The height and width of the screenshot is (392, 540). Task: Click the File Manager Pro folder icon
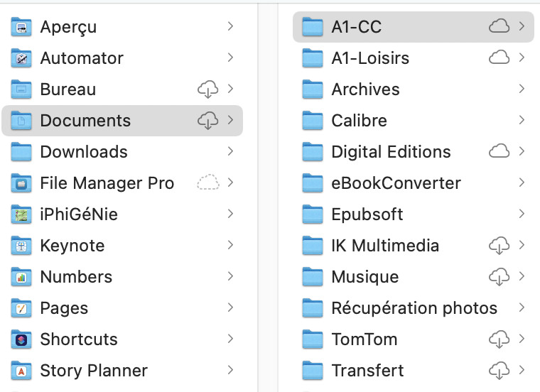pos(22,183)
